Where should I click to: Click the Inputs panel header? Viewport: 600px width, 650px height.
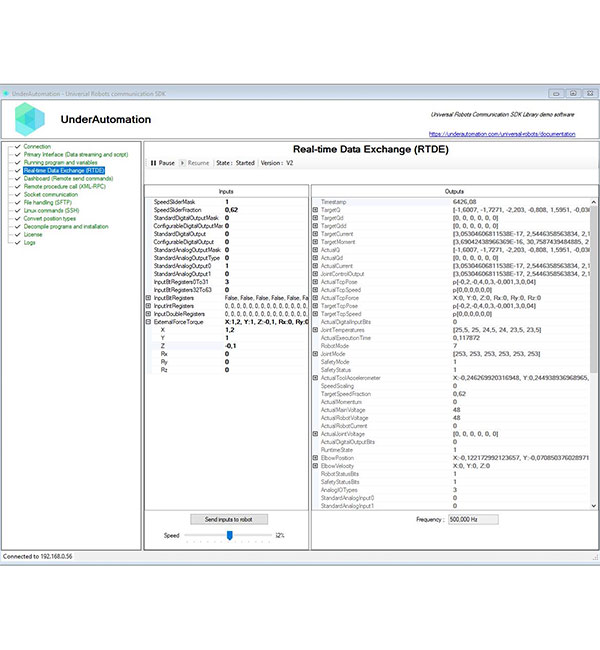226,192
